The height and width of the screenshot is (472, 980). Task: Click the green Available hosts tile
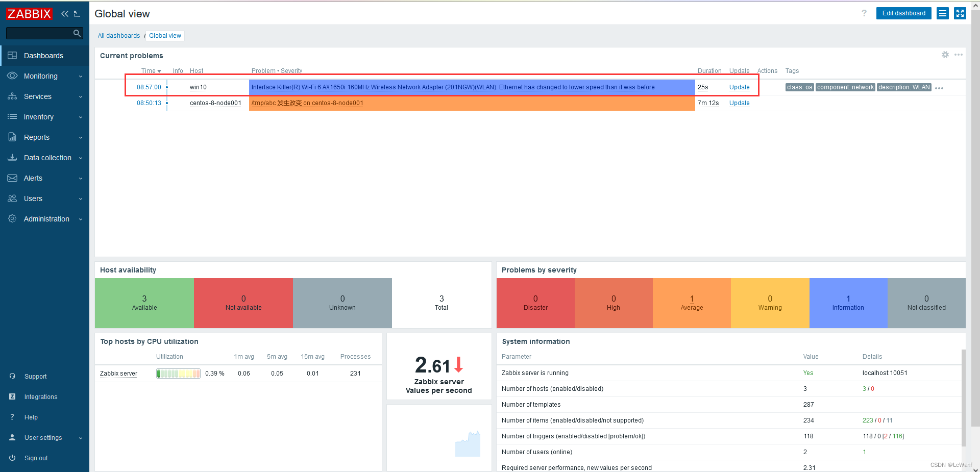(144, 303)
